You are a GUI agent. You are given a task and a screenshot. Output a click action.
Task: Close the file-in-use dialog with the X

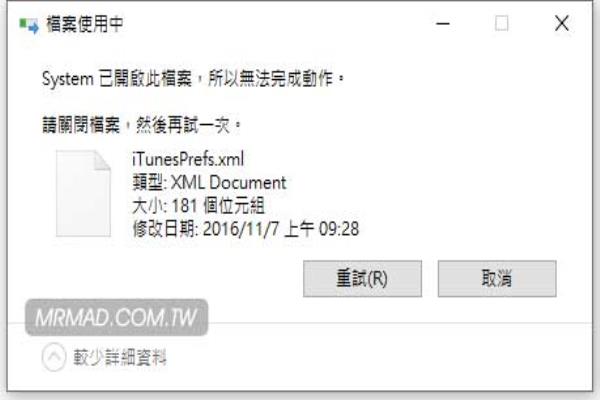[562, 24]
